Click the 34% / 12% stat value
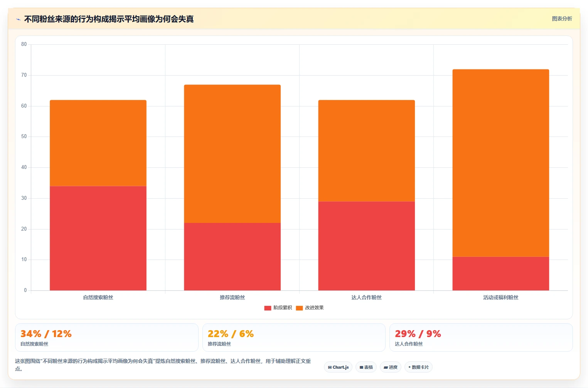588x388 pixels. pos(46,334)
